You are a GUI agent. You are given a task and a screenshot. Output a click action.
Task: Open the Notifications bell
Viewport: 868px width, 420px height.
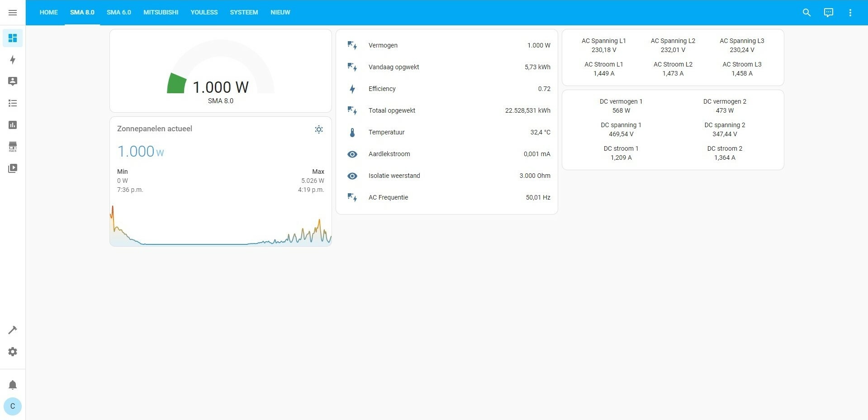[13, 385]
